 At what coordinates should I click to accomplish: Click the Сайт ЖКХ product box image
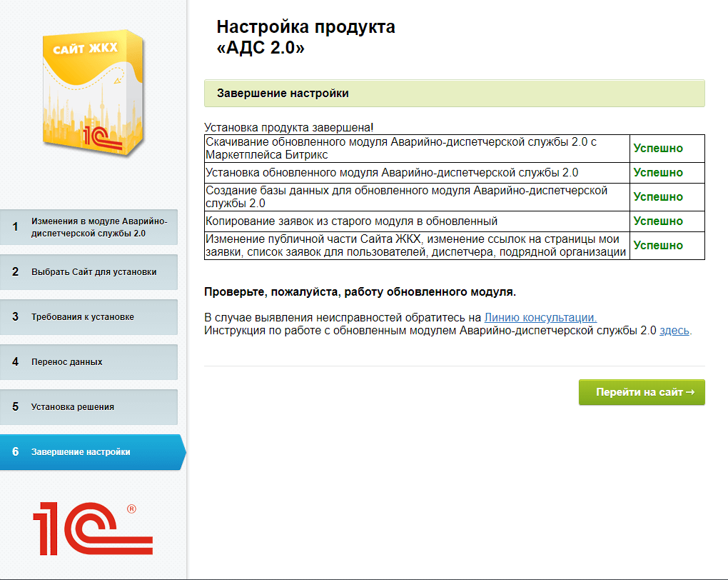[x=92, y=93]
